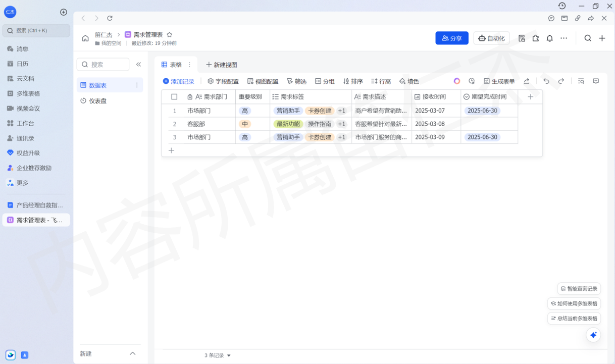This screenshot has height=364, width=615.
Task: Click the export share arrow beside 生成表单
Action: pyautogui.click(x=527, y=81)
